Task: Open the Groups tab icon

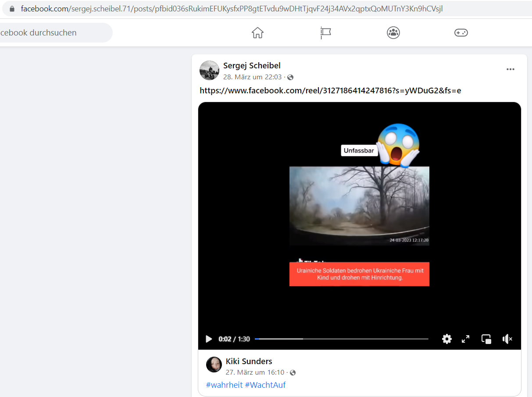Action: pyautogui.click(x=393, y=33)
